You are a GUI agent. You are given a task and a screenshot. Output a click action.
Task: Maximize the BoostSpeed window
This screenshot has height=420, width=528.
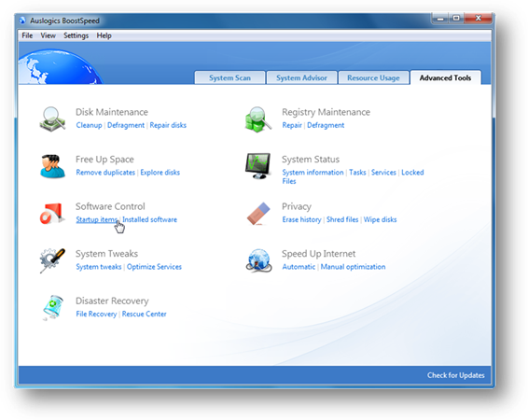pos(456,19)
